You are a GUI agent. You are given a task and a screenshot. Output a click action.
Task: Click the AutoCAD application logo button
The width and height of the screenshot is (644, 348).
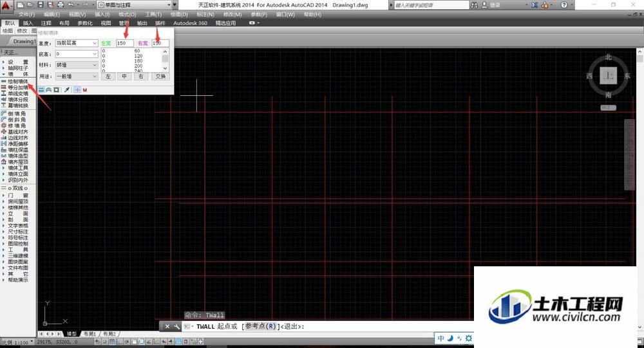[x=6, y=5]
